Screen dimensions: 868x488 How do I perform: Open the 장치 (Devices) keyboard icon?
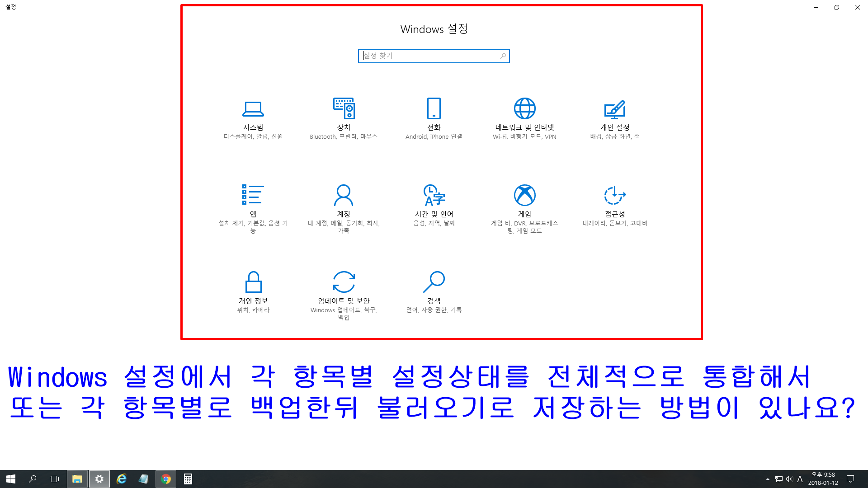click(x=344, y=108)
